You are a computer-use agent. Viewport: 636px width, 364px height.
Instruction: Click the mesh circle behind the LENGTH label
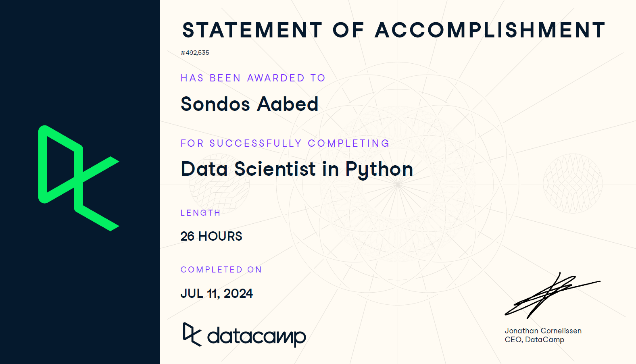pos(220,189)
